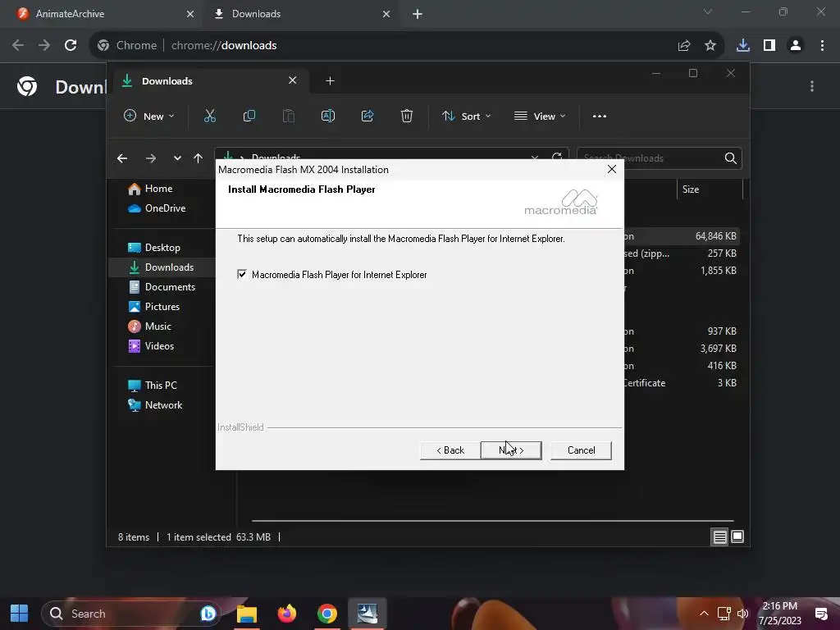Open Chrome from taskbar
This screenshot has width=840, height=630.
coord(326,614)
